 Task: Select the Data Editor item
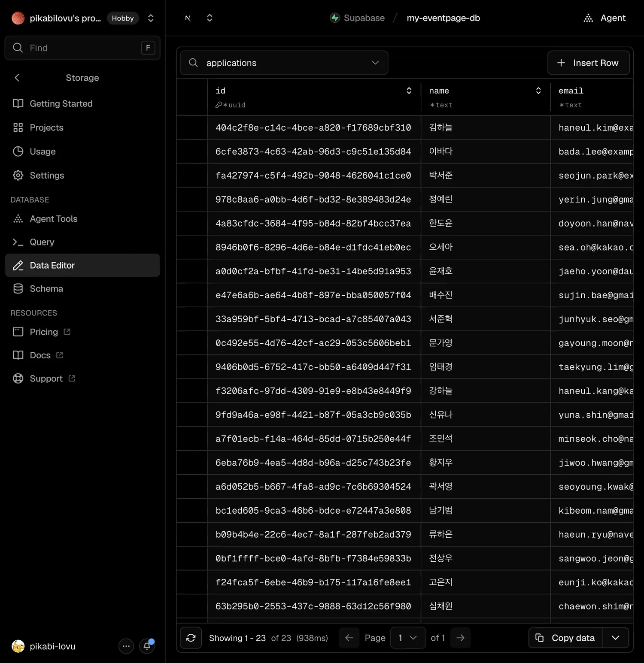(x=82, y=265)
